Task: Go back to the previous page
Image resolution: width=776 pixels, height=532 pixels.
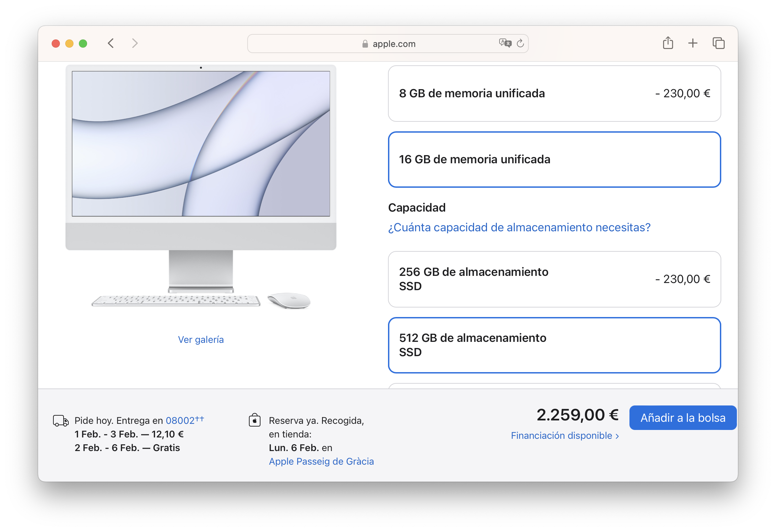Action: (x=111, y=43)
